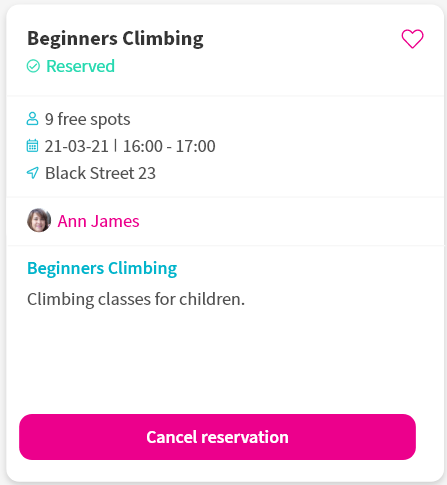Image resolution: width=447 pixels, height=485 pixels.
Task: Click the green Reserved status label
Action: [x=80, y=66]
